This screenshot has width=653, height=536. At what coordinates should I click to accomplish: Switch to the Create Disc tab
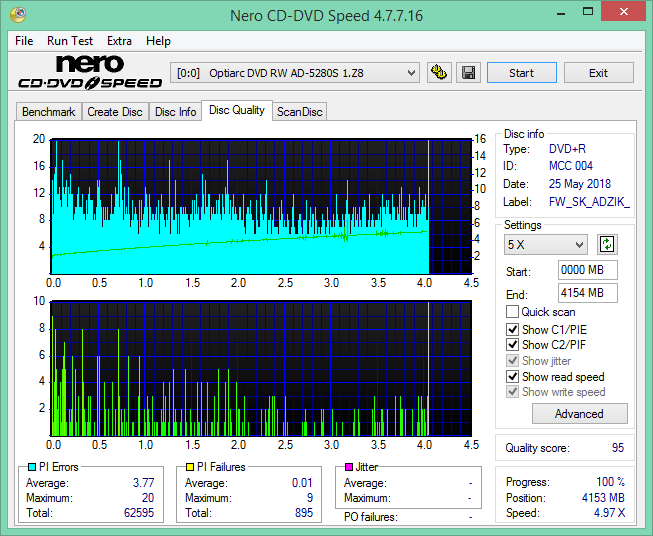[x=115, y=112]
